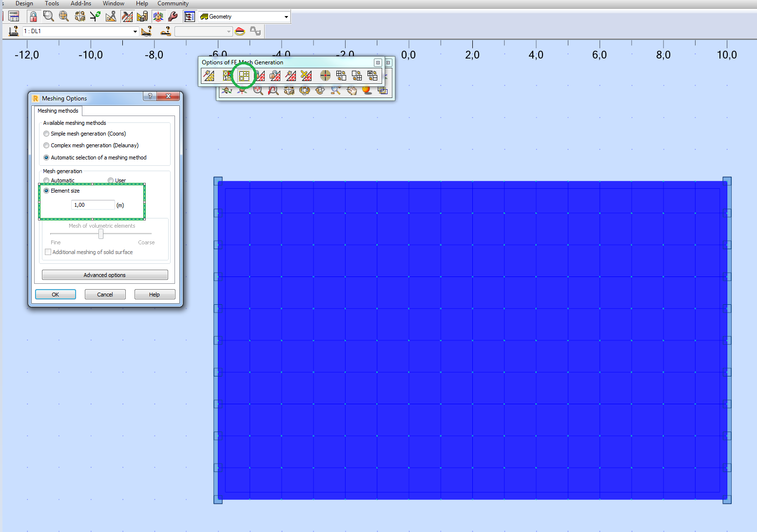Open Meshing Options from FE Mesh toolbar
The height and width of the screenshot is (532, 757).
coord(243,76)
